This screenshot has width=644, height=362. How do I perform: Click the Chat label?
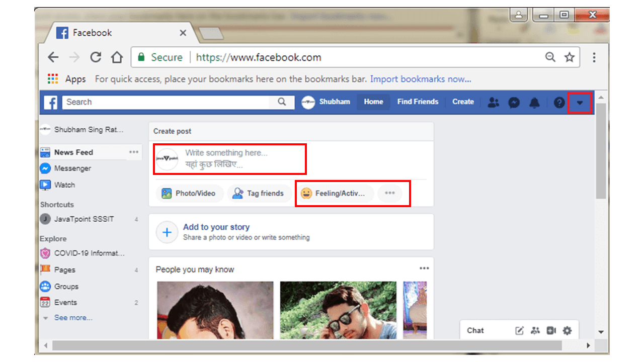click(475, 330)
